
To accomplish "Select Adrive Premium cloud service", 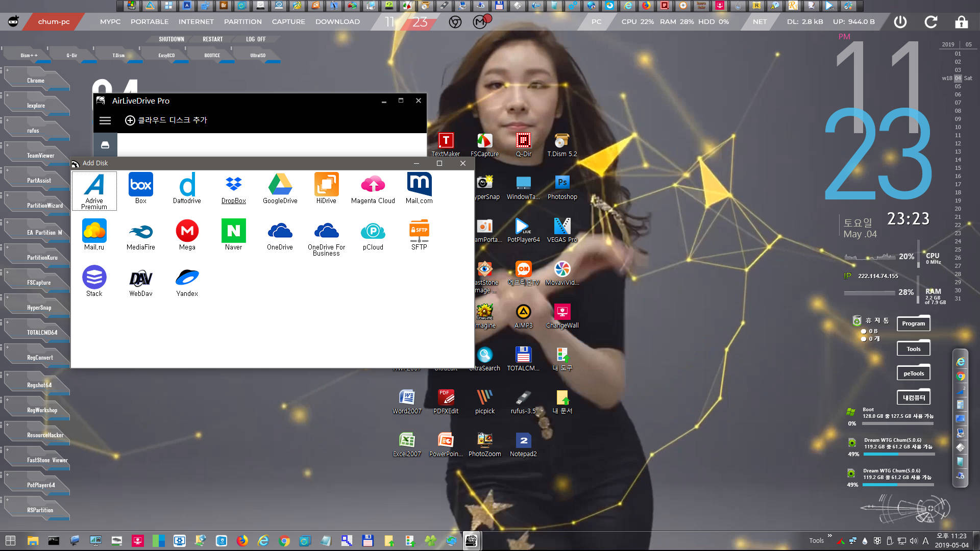I will pyautogui.click(x=94, y=191).
